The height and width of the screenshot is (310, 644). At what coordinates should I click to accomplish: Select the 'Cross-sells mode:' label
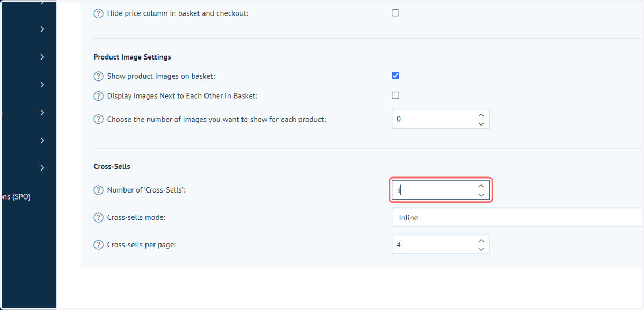[136, 218]
